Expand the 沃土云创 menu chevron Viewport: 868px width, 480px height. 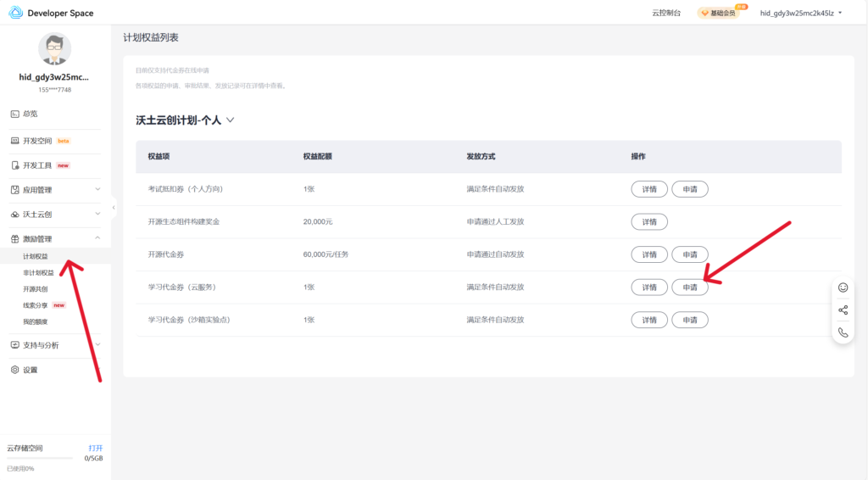97,214
